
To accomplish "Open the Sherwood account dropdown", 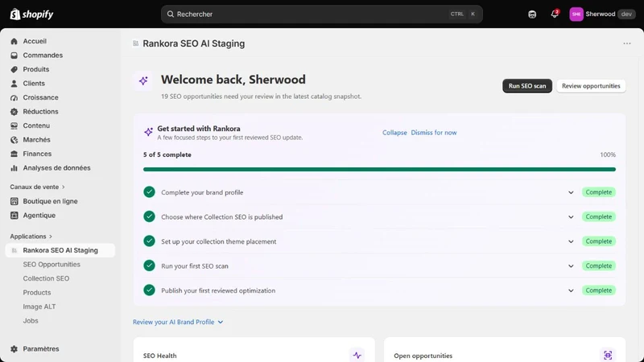I will tap(602, 14).
